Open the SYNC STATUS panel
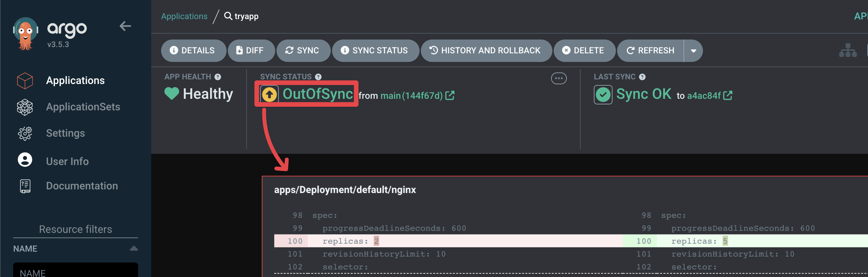This screenshot has width=868, height=277. point(375,51)
